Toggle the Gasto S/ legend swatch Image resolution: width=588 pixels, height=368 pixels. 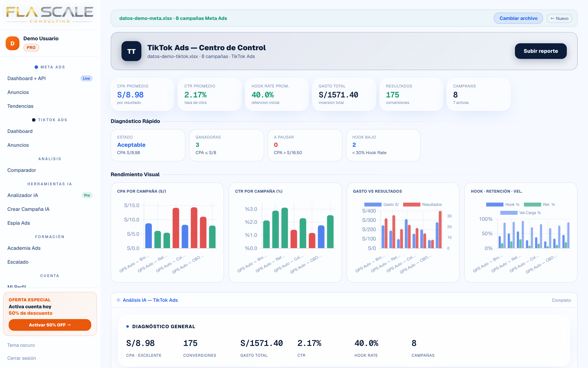coord(373,204)
